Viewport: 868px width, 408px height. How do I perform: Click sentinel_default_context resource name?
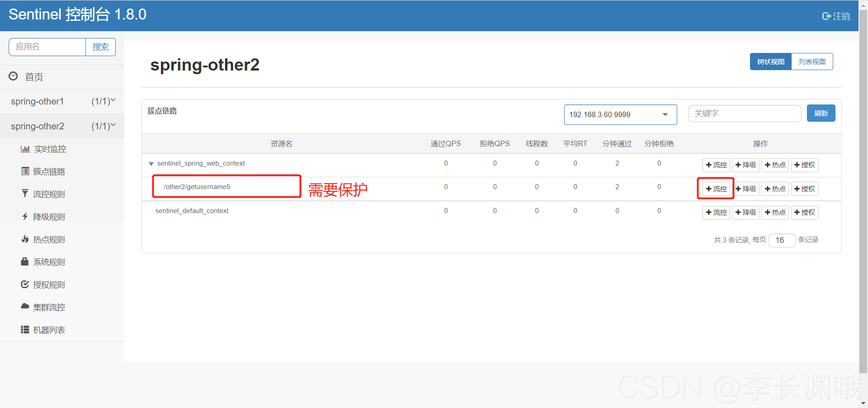(x=192, y=211)
